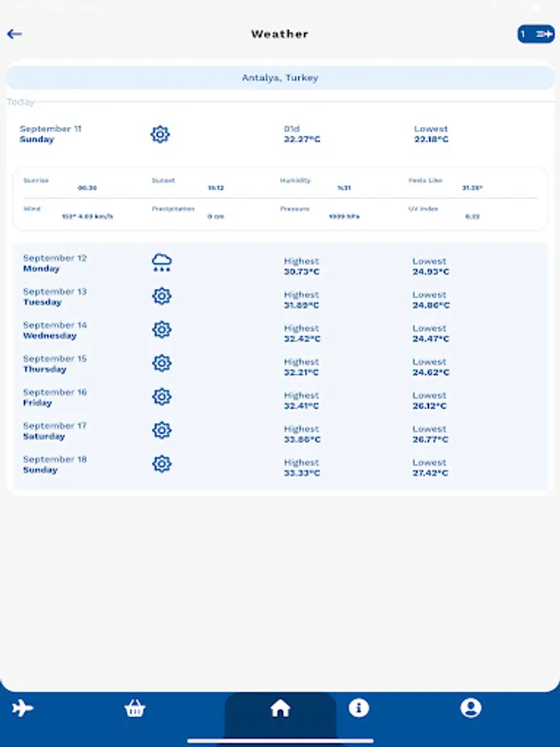This screenshot has height=747, width=560.
Task: Select the September 15 Thursday row
Action: click(x=280, y=364)
